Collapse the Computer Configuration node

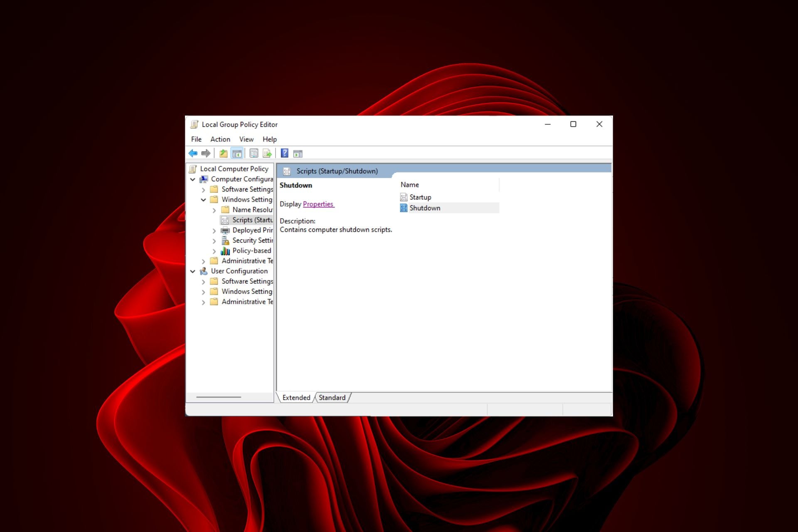click(193, 179)
